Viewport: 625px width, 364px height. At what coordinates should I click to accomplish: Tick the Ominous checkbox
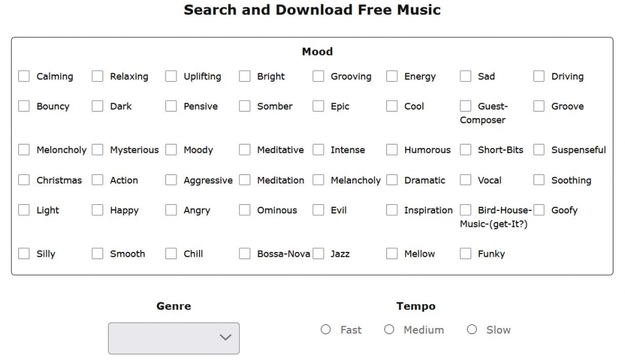pyautogui.click(x=245, y=210)
